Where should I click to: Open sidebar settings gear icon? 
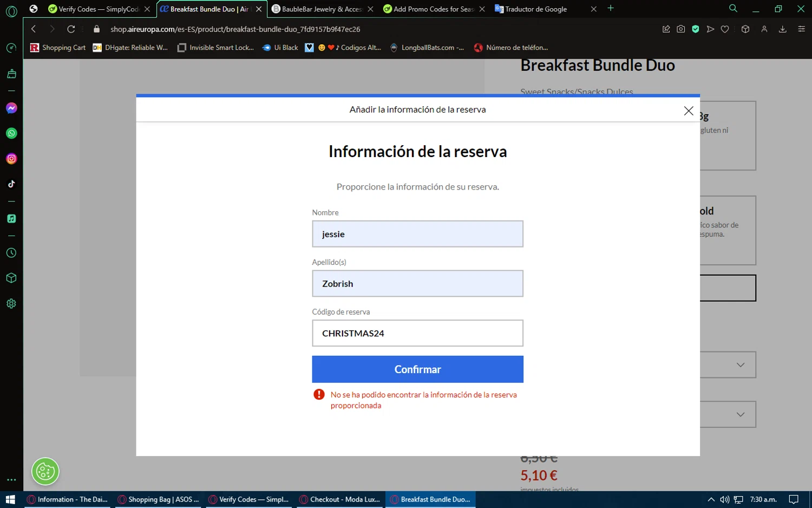pos(11,303)
